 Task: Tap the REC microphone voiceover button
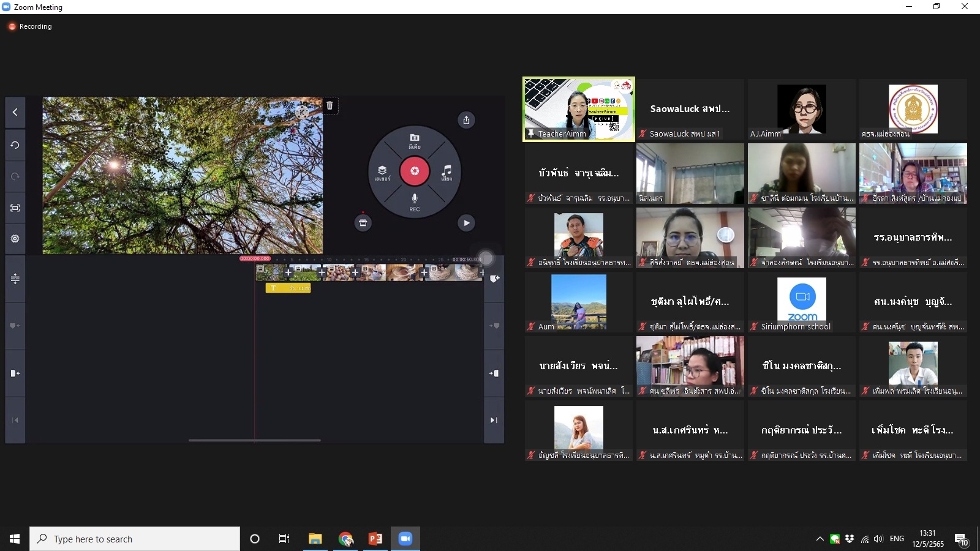415,202
